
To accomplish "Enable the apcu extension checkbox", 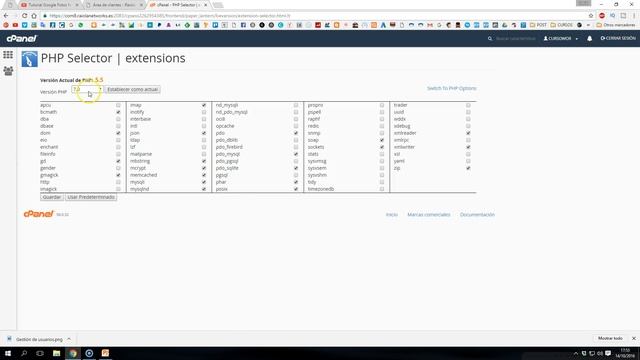I will [118, 105].
